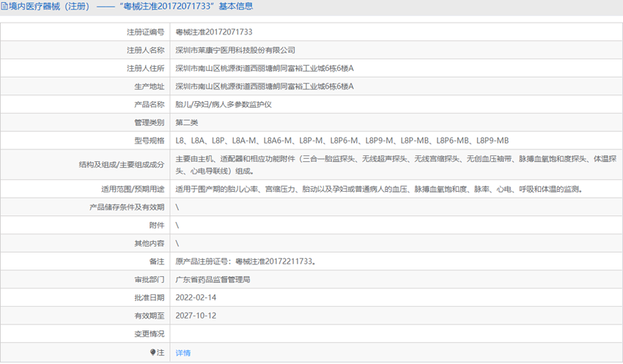Select product name 胎儿/孕妇/病人多参数监护仪
The image size is (623, 364).
coord(224,105)
